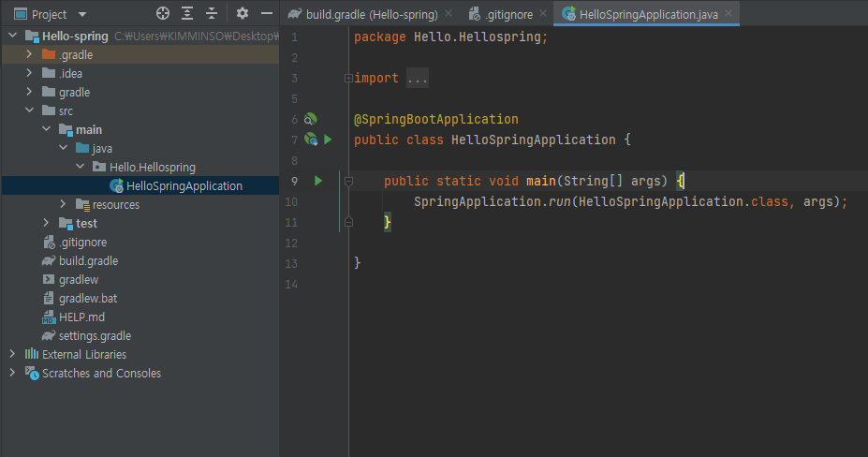Screen dimensions: 868x457
Task: Expand the folded import block
Action: (x=348, y=78)
